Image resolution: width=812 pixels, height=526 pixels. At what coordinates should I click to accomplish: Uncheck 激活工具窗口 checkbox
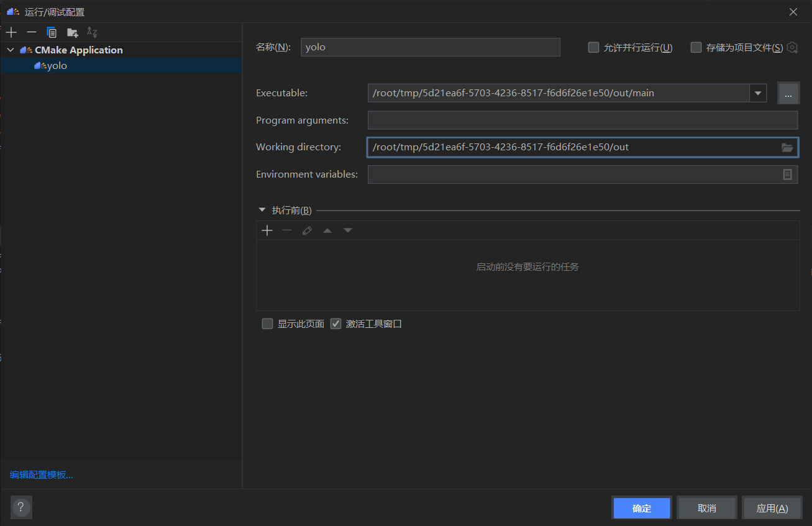[x=335, y=324]
